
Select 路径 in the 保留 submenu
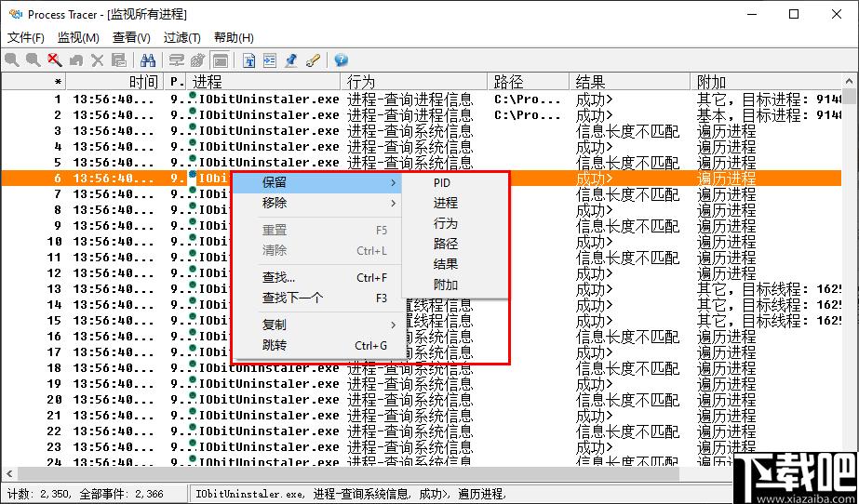pyautogui.click(x=455, y=244)
